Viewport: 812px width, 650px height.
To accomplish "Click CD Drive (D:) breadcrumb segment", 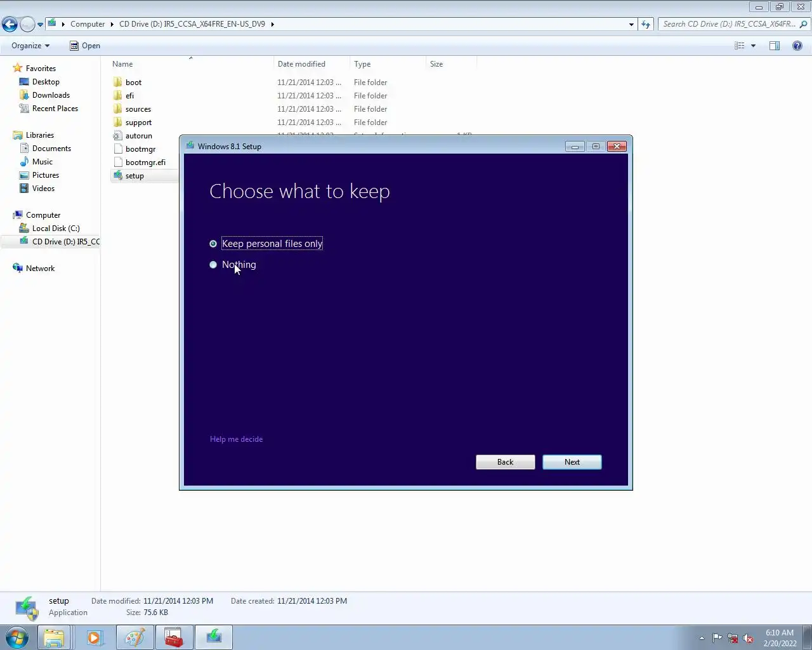I will tap(192, 24).
